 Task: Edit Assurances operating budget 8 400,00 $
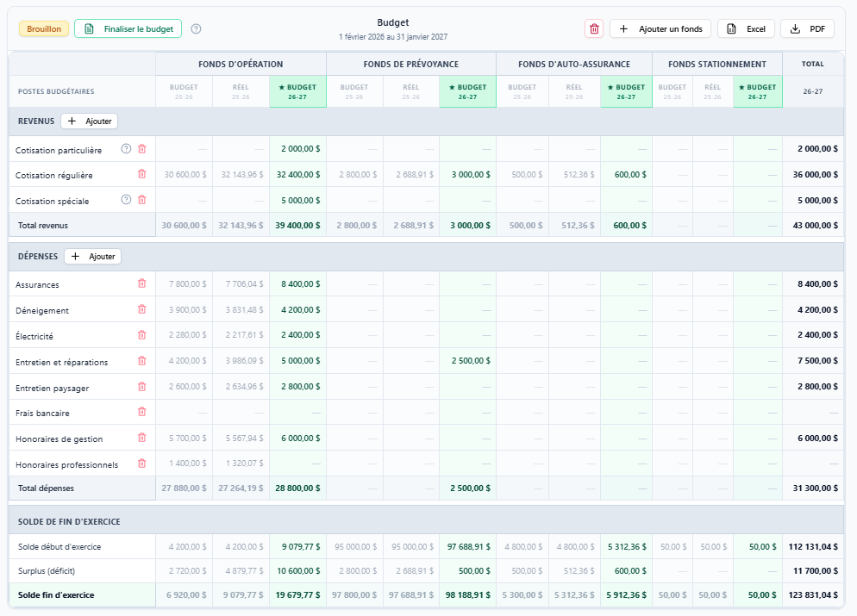coord(297,284)
